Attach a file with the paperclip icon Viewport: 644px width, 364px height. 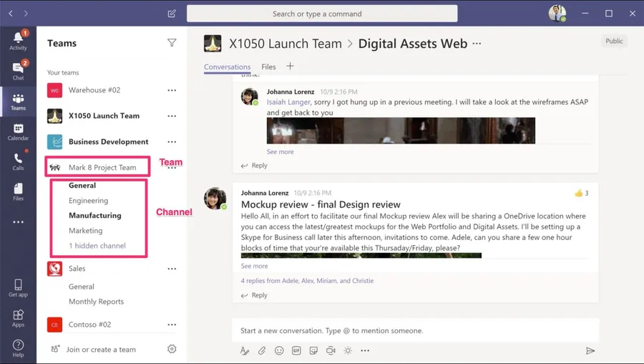click(x=262, y=350)
